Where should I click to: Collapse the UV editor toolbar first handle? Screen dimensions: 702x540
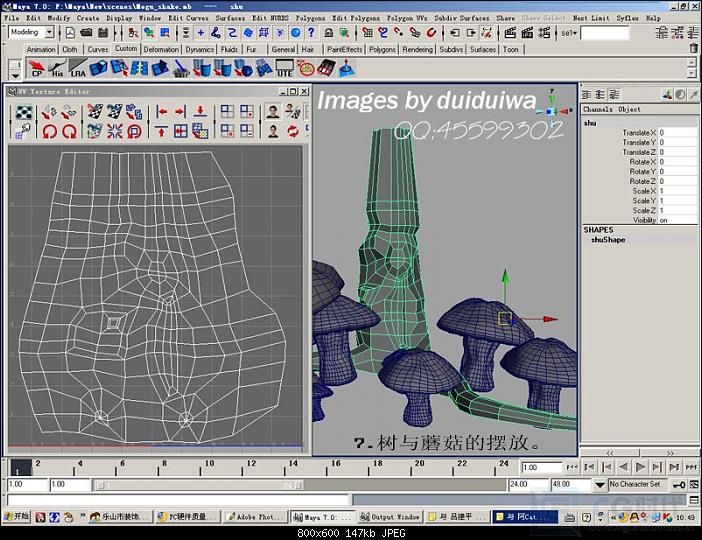coord(11,122)
